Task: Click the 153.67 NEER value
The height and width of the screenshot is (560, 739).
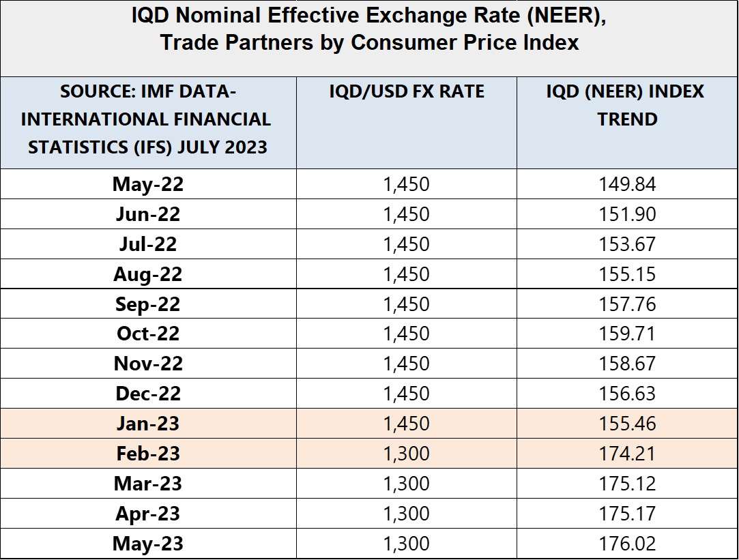Action: 626,244
